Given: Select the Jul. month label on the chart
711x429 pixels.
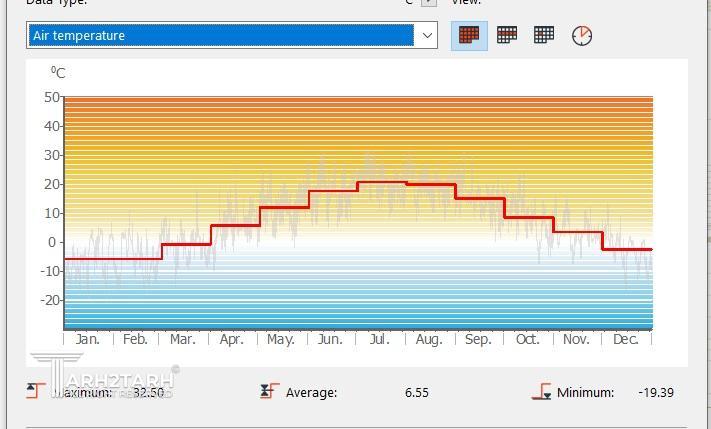Looking at the screenshot, I should pos(379,339).
